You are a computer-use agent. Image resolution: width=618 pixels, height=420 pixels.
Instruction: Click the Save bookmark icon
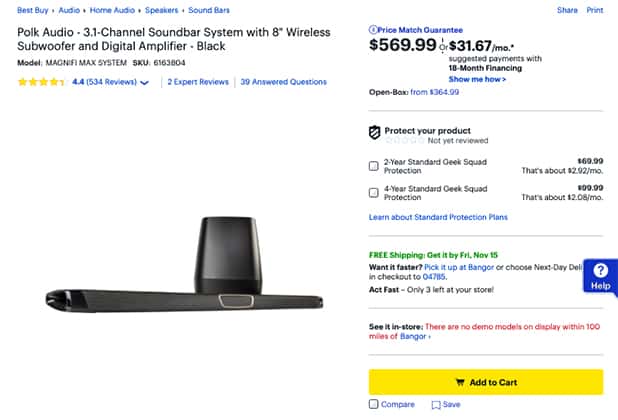(x=436, y=405)
